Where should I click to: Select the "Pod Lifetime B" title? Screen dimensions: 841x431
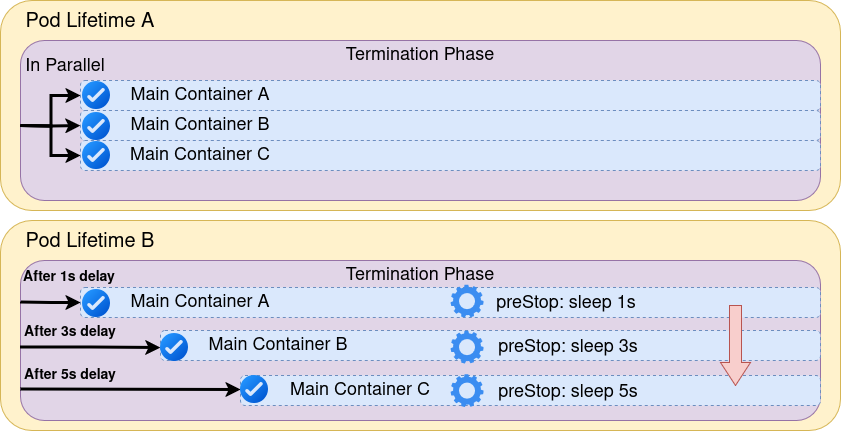point(90,240)
